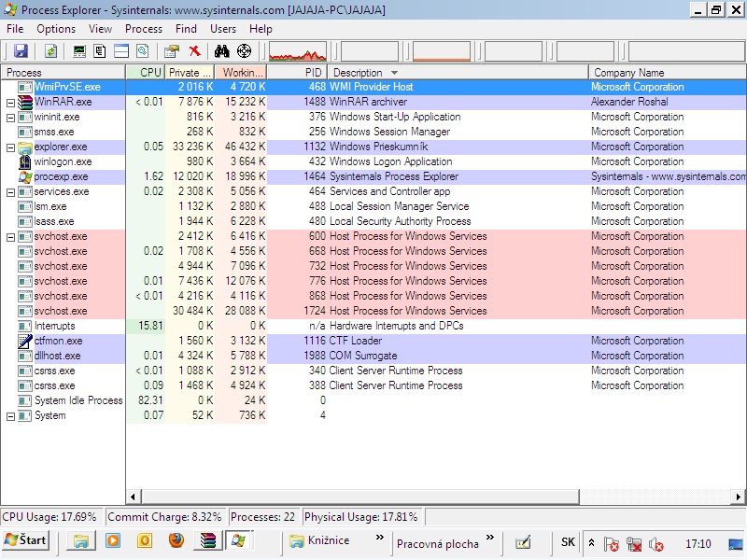Open the CPU usage mini graph in toolbar

(298, 51)
